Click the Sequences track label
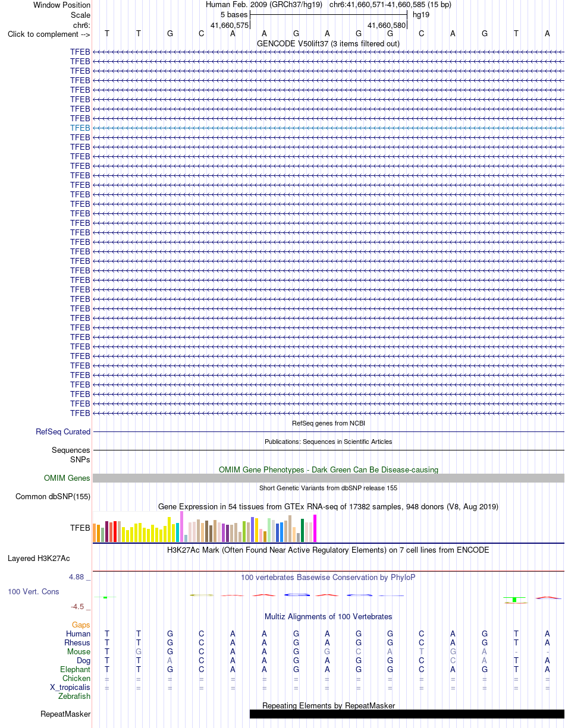The height and width of the screenshot is (728, 565). [71, 450]
